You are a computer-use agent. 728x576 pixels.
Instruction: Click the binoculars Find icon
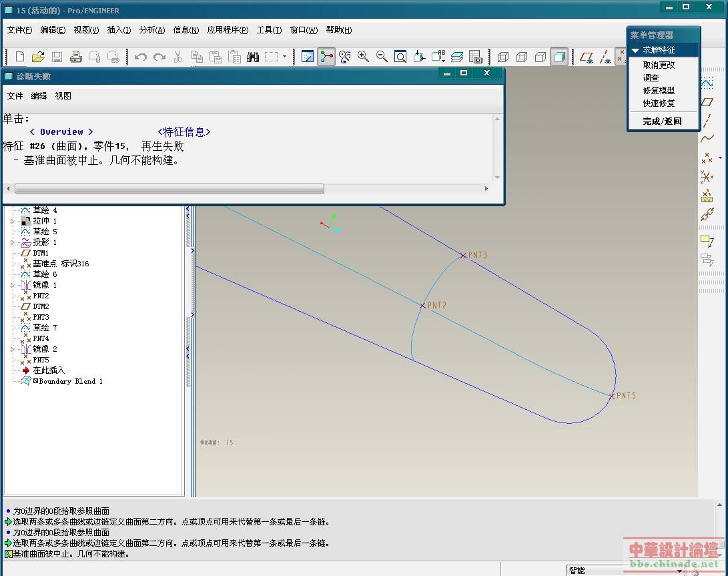(x=252, y=57)
